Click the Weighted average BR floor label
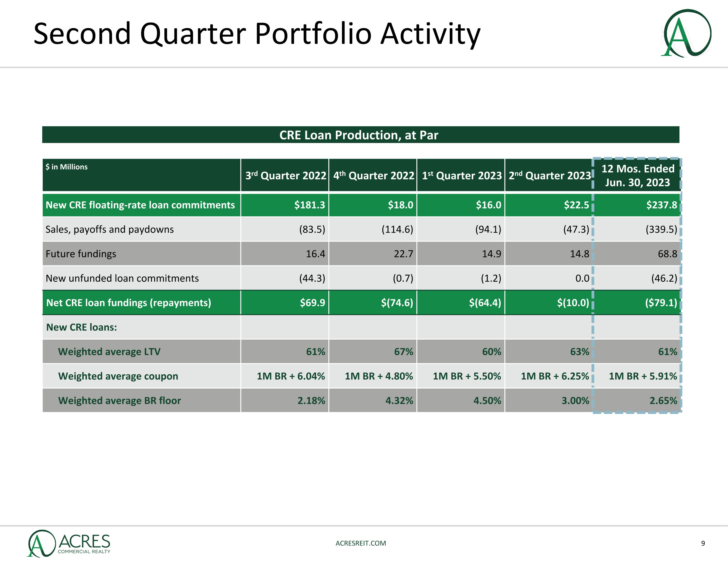Image resolution: width=728 pixels, height=562 pixels. coord(119,401)
